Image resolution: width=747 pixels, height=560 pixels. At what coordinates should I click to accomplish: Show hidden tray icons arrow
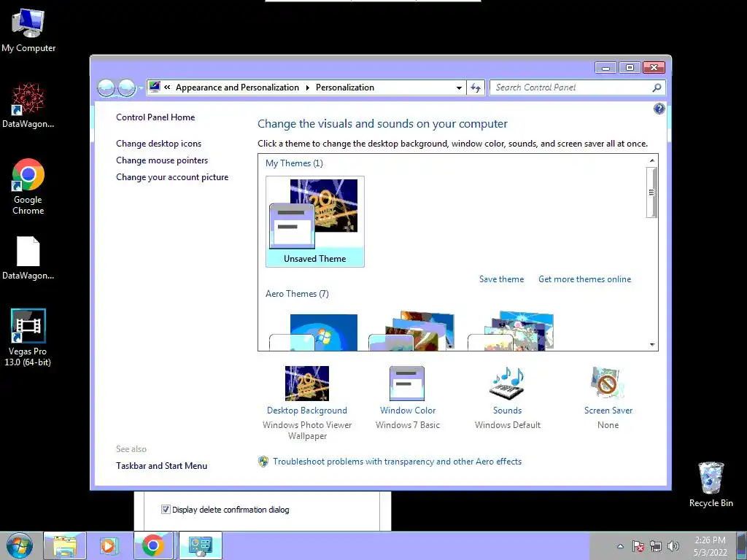620,546
